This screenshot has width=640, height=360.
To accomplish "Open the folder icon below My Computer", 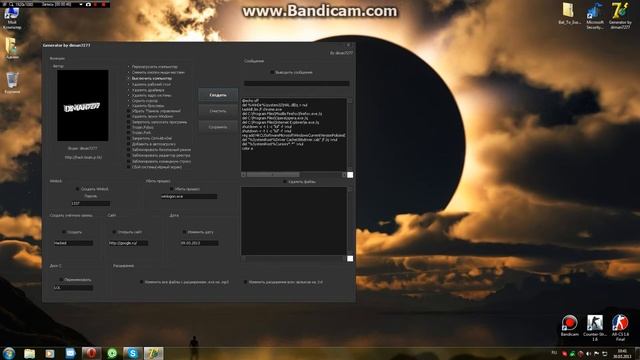I will tap(12, 49).
